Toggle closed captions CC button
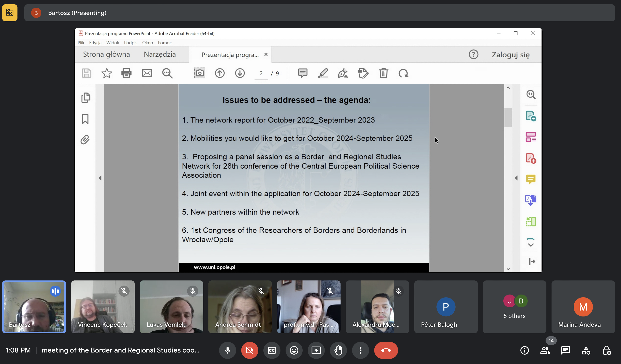 coord(272,350)
